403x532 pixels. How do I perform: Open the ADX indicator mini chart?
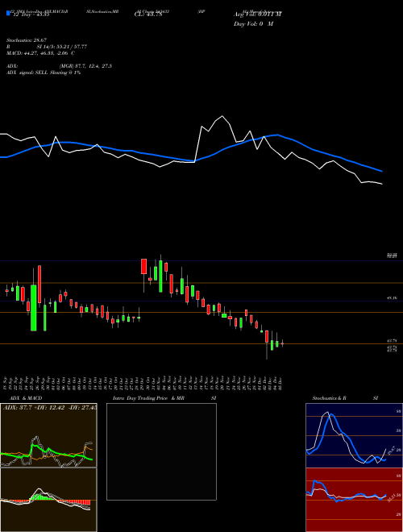pyautogui.click(x=48, y=435)
